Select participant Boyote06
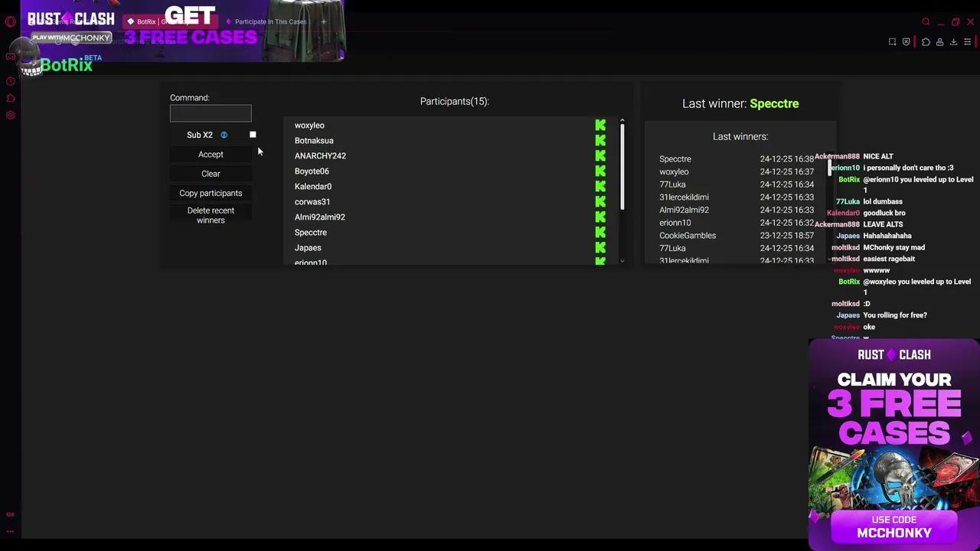980x551 pixels. [x=312, y=171]
